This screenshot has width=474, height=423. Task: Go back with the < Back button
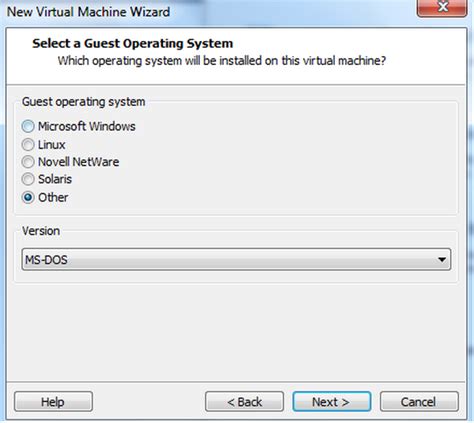pos(244,402)
